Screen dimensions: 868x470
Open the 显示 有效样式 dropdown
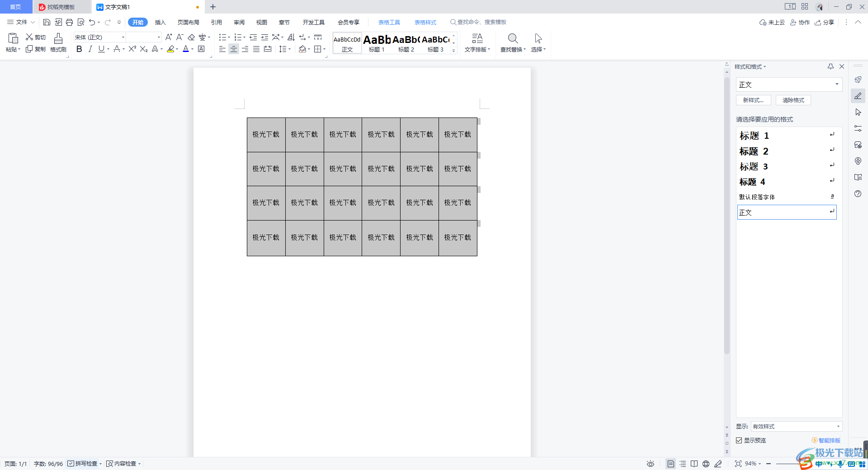(x=796, y=426)
